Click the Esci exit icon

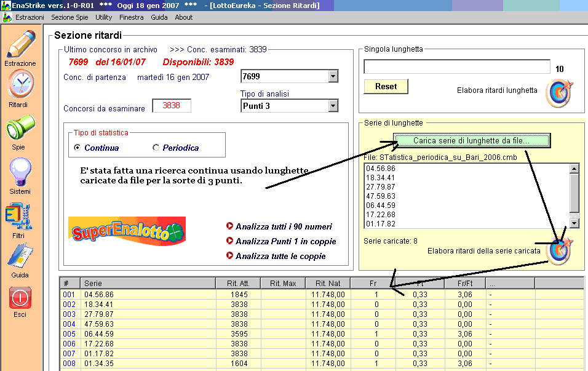(20, 298)
